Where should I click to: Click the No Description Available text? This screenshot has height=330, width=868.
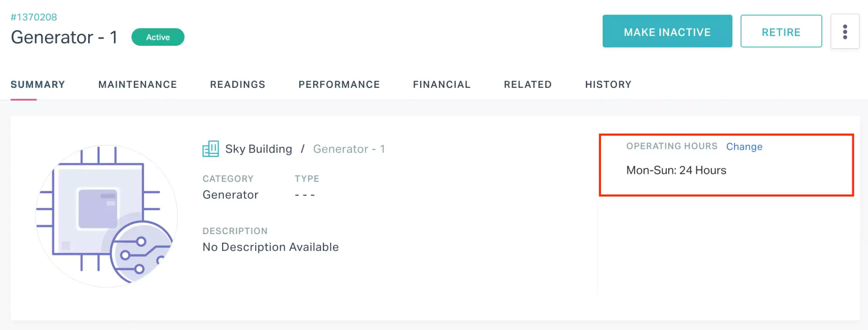tap(270, 247)
